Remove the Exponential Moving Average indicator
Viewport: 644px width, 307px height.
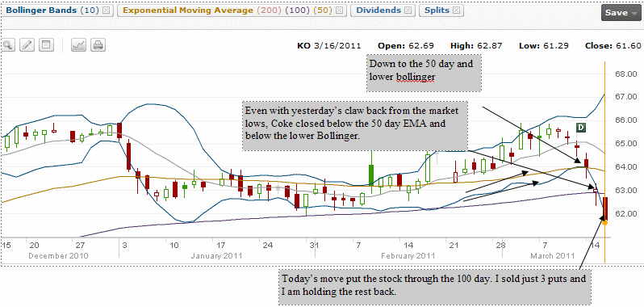click(x=339, y=11)
